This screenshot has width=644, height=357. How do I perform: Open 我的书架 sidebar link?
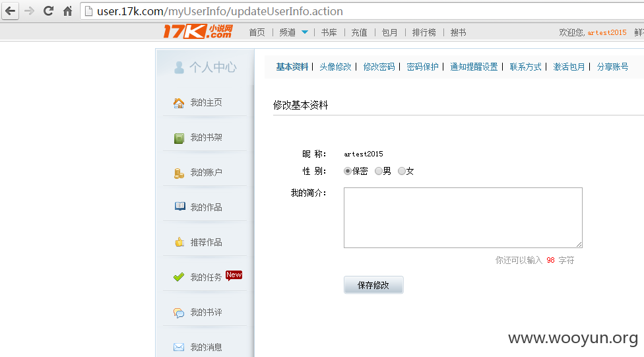tap(206, 137)
